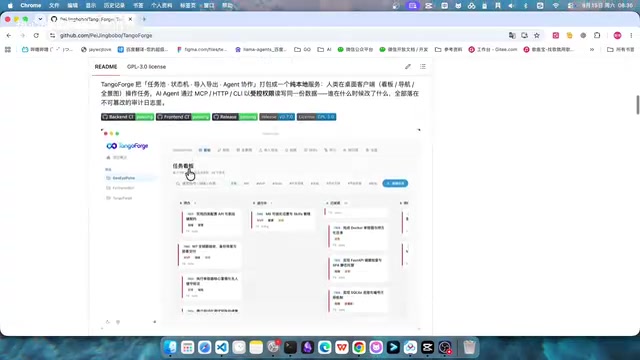Image resolution: width=640 pixels, height=360 pixels.
Task: Open Finder from the Dock
Action: (170, 347)
